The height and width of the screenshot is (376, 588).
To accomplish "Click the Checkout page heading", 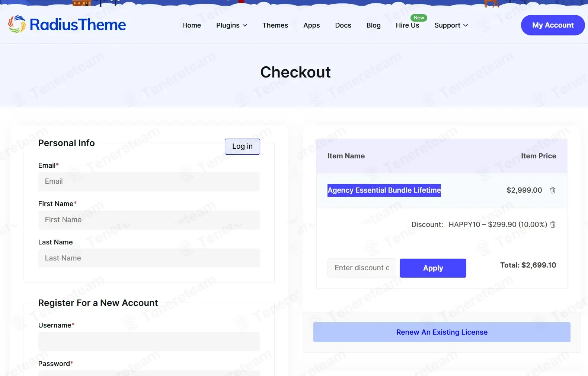I will coord(295,72).
